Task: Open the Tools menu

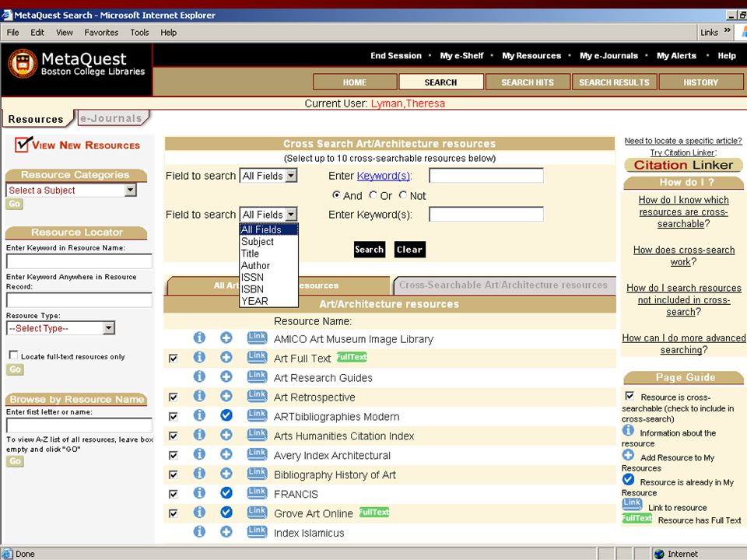Action: click(x=139, y=33)
